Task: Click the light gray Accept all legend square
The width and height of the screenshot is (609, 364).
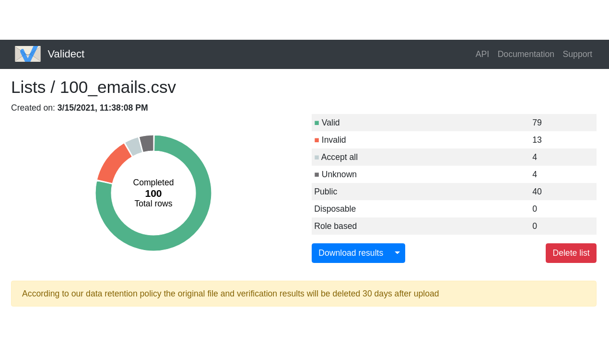Action: coord(316,158)
